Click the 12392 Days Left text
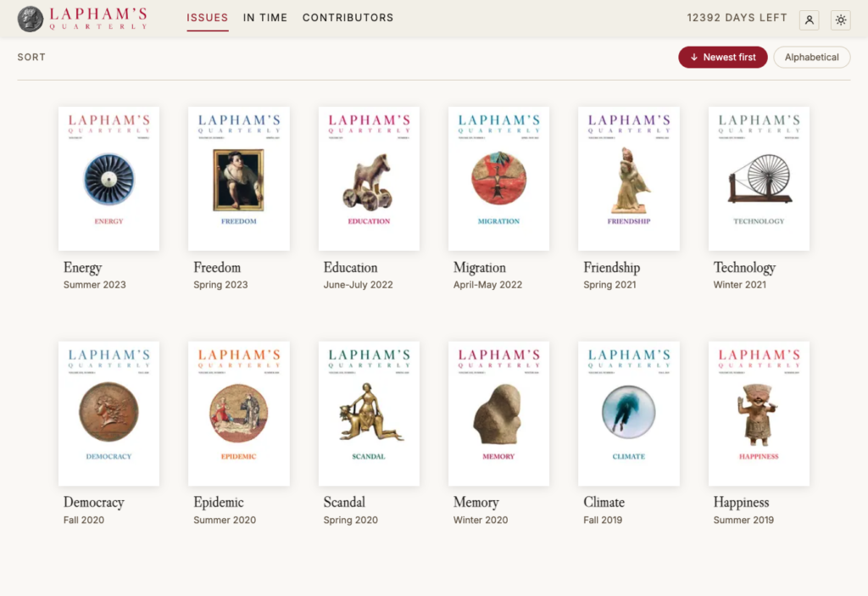 (737, 18)
